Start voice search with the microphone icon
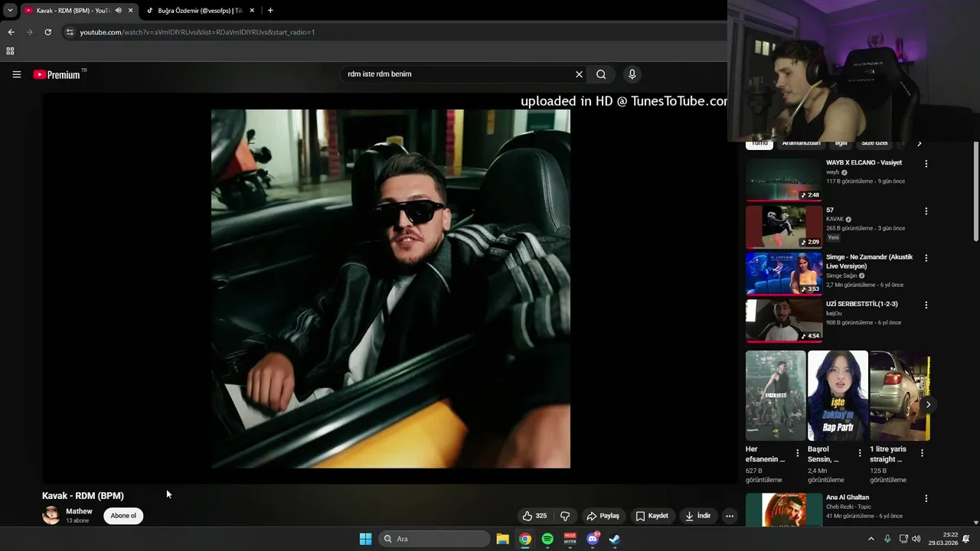The image size is (980, 551). pos(632,74)
